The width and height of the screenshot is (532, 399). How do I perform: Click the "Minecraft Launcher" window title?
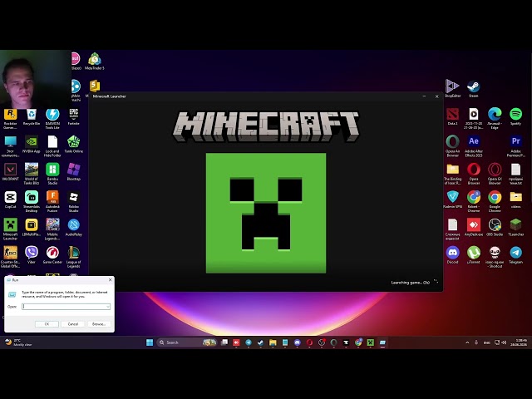(109, 96)
